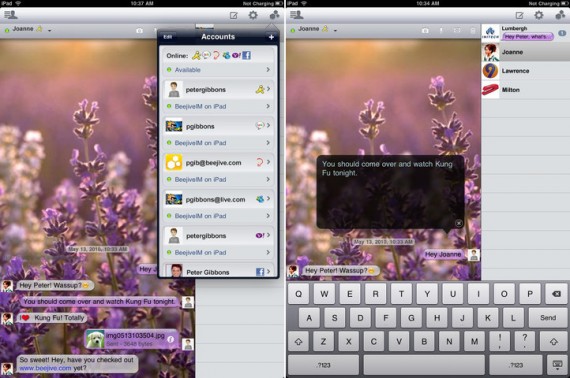Open Milton conversation in contact list

[x=526, y=89]
